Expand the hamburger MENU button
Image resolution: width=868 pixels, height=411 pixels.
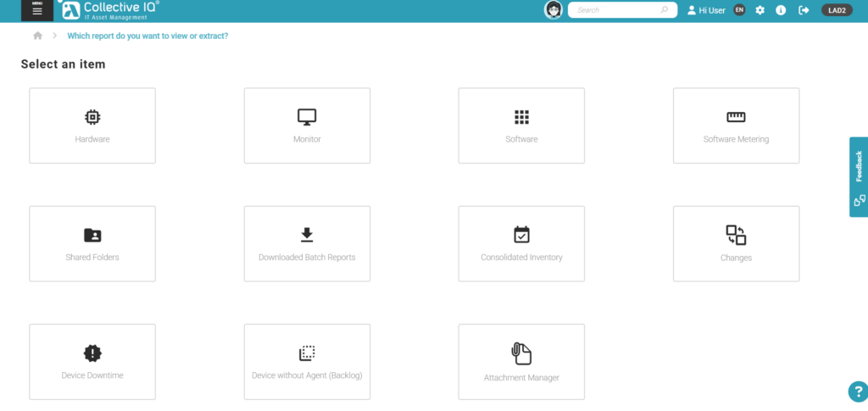click(37, 11)
